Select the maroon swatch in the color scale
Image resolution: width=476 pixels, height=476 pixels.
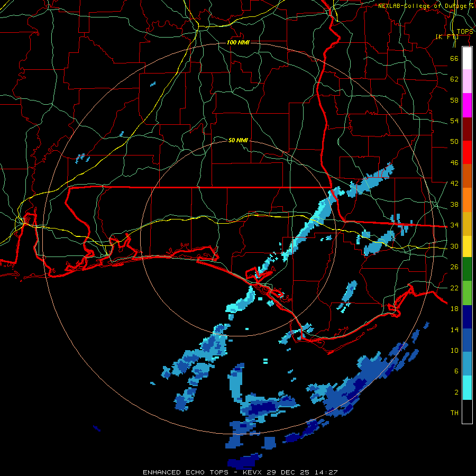coord(467,129)
